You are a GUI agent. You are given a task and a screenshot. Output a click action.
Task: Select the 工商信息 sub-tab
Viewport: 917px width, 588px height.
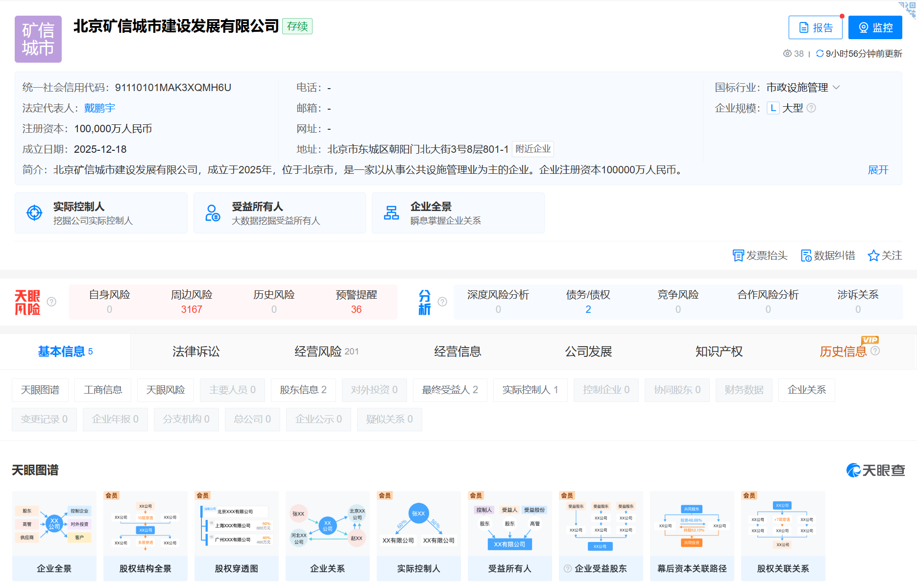click(103, 390)
